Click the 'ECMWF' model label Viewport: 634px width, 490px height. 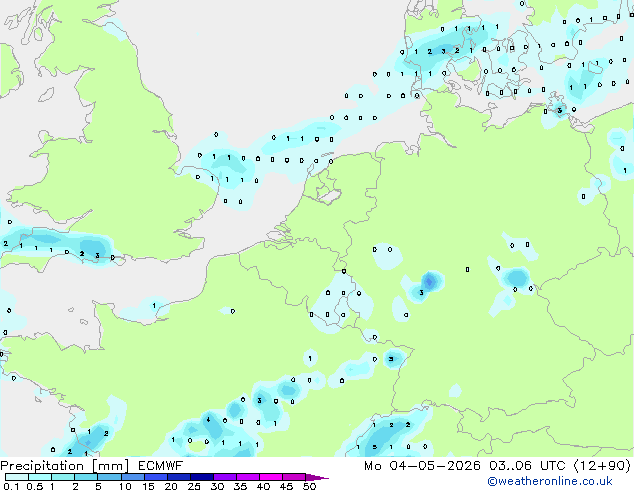(161, 466)
